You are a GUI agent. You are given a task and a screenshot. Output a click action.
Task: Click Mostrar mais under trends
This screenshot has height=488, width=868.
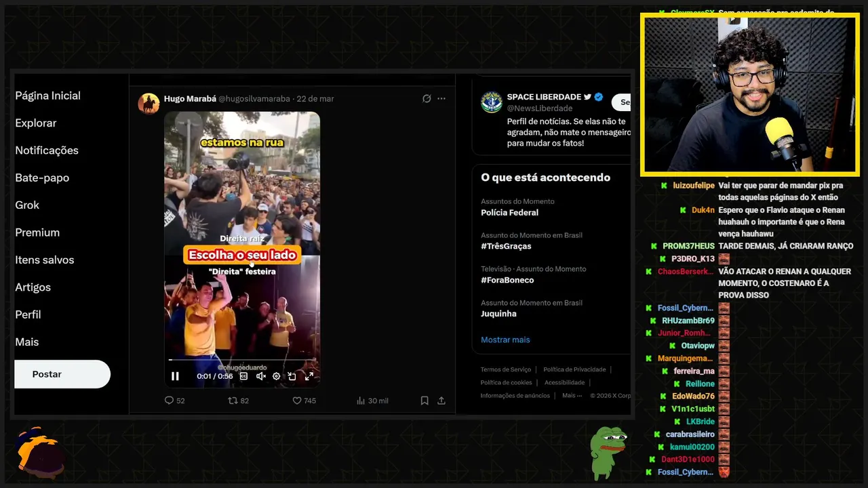pyautogui.click(x=505, y=340)
